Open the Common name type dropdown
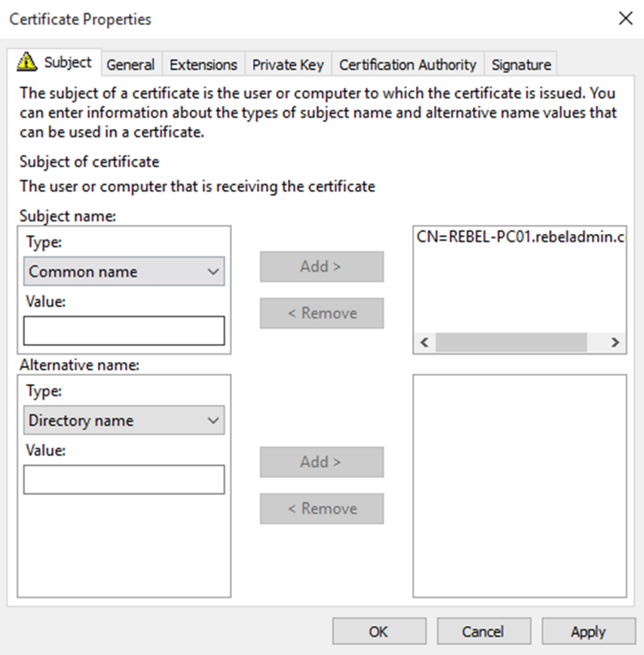 click(124, 272)
